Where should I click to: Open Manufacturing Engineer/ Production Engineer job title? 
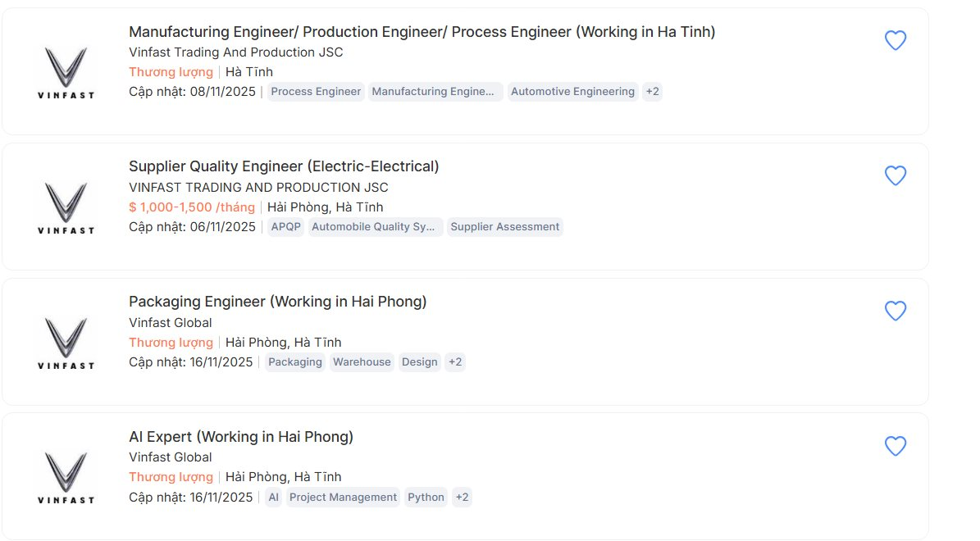pos(422,32)
